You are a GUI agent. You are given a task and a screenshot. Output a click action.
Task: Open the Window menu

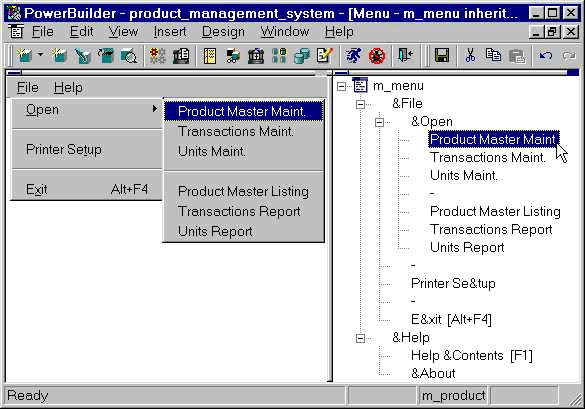pyautogui.click(x=285, y=32)
